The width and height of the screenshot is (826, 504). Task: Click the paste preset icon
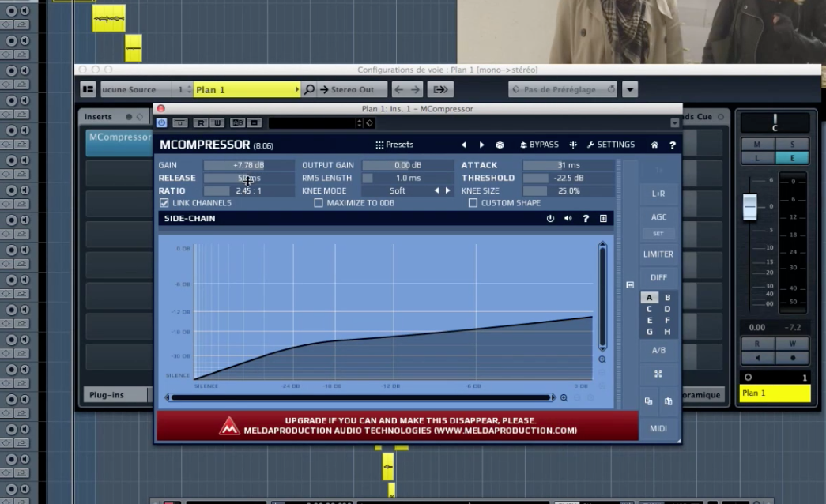click(x=668, y=401)
